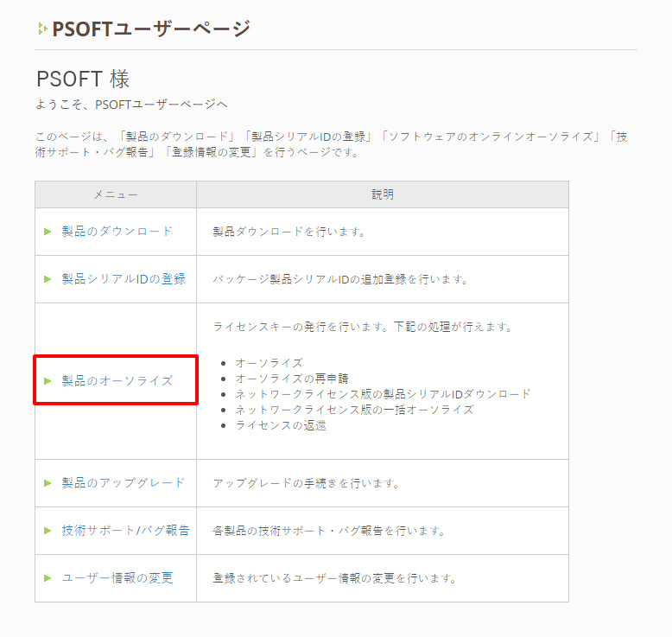Click the ライセンスの返還 bullet item

coord(281,425)
